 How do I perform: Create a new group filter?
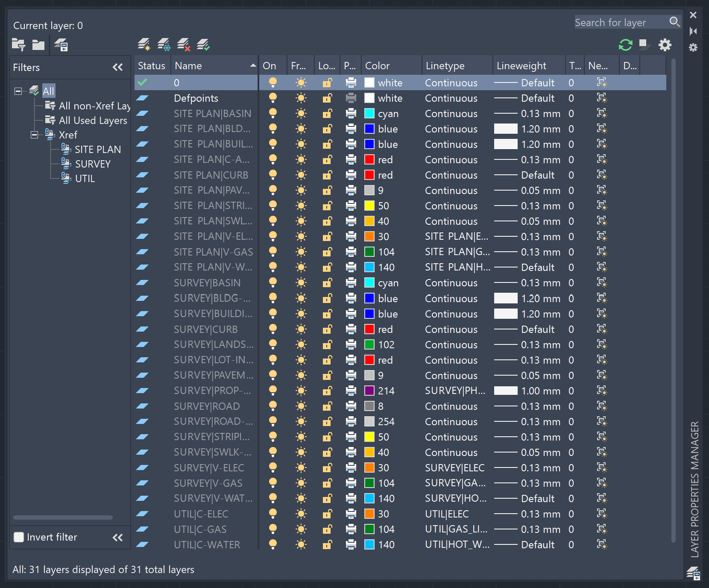click(x=38, y=44)
